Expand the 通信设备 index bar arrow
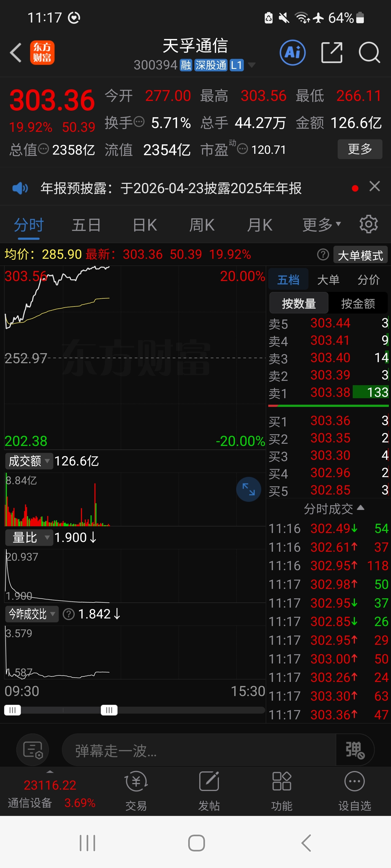The height and width of the screenshot is (868, 391). 50,771
